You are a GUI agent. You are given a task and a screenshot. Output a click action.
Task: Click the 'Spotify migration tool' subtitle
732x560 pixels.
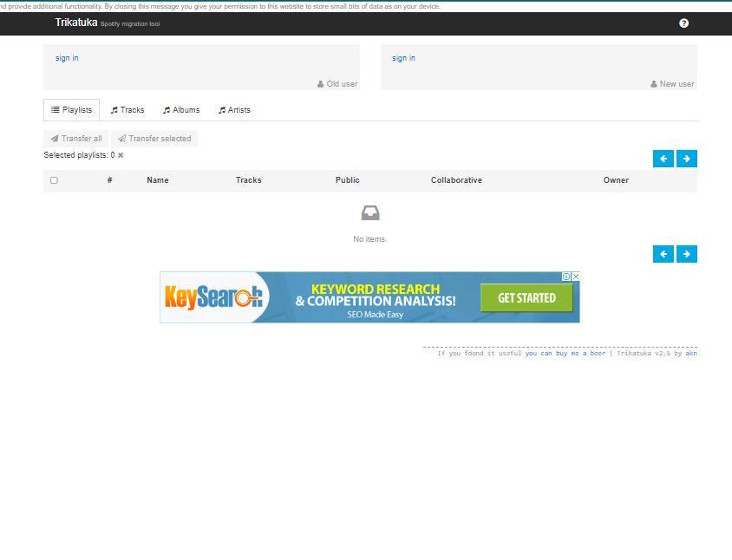point(130,23)
